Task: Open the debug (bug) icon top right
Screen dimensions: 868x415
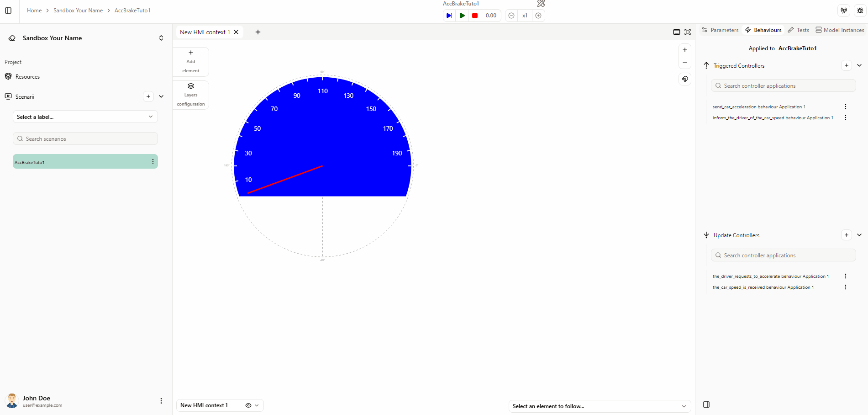Action: 860,10
